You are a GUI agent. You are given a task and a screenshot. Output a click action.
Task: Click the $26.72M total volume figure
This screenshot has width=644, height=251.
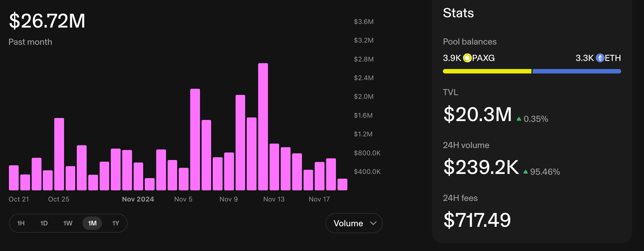pos(47,21)
